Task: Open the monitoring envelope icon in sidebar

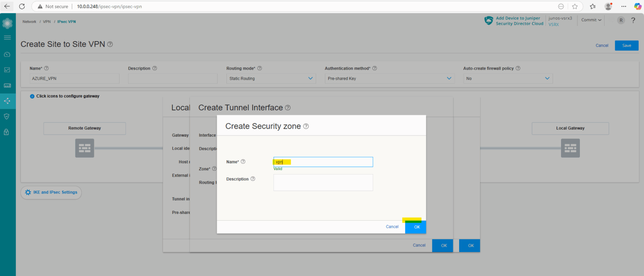Action: 7,70
